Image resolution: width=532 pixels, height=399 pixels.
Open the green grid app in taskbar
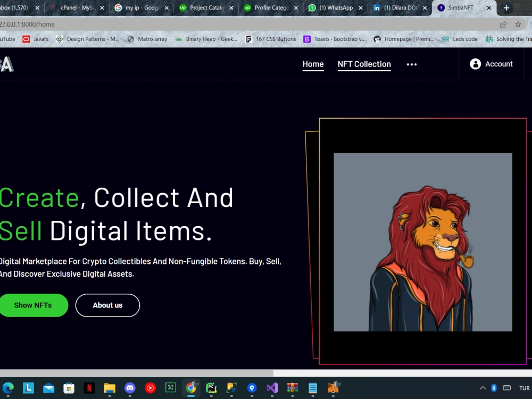(170, 387)
